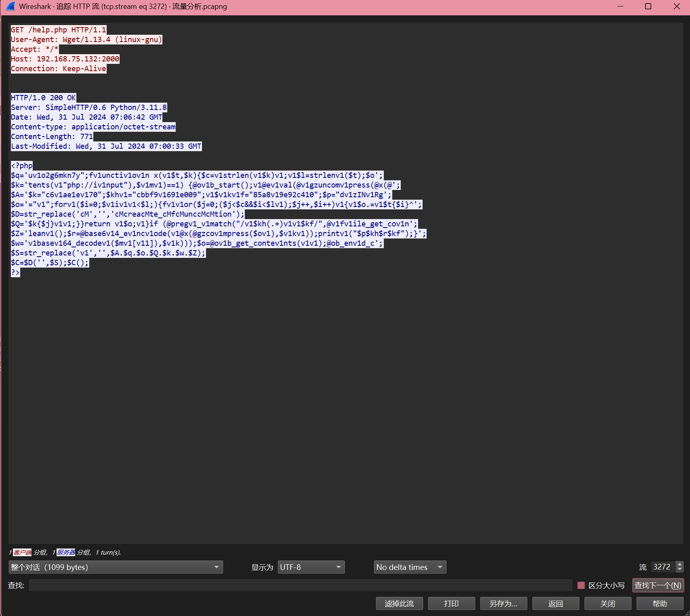This screenshot has width=690, height=616.
Task: Open the 显示为 UTF-8 encoding dropdown
Action: click(311, 567)
